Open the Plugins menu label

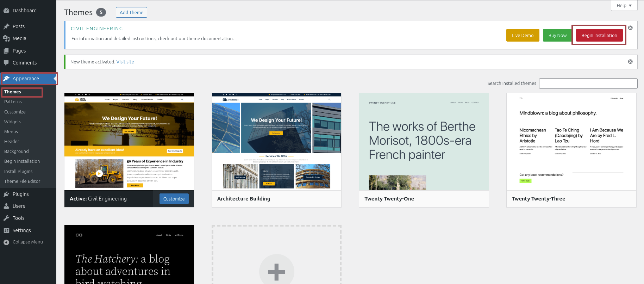click(x=21, y=194)
